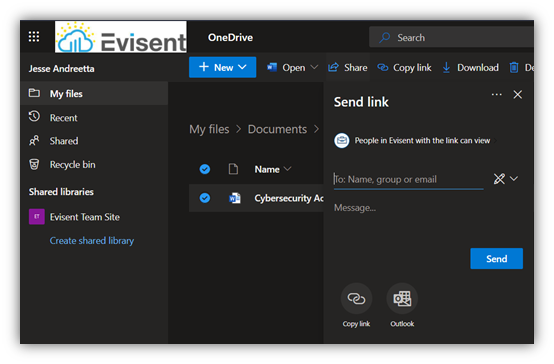Click the Delete trash icon in toolbar
The height and width of the screenshot is (364, 554).
pos(514,67)
